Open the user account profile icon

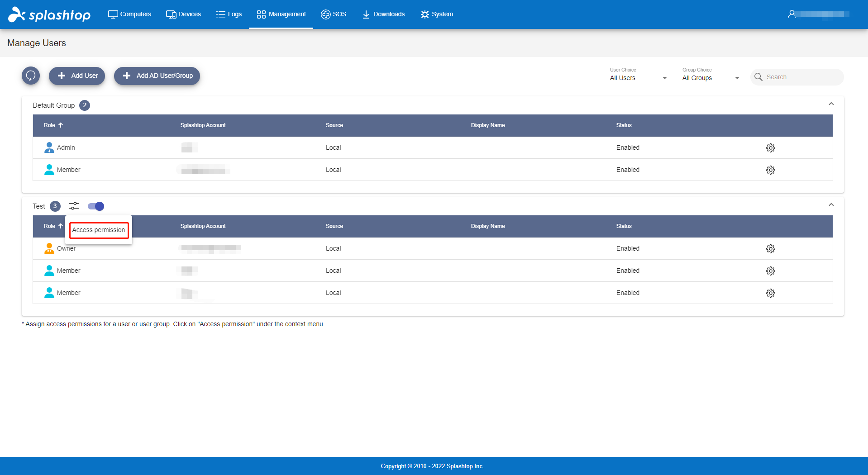point(792,14)
